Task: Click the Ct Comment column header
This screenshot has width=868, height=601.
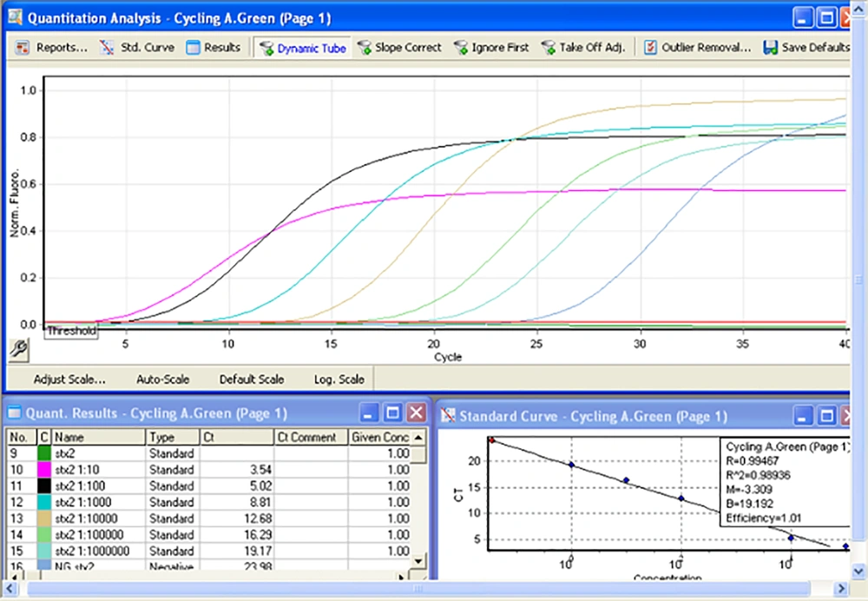Action: coord(311,437)
